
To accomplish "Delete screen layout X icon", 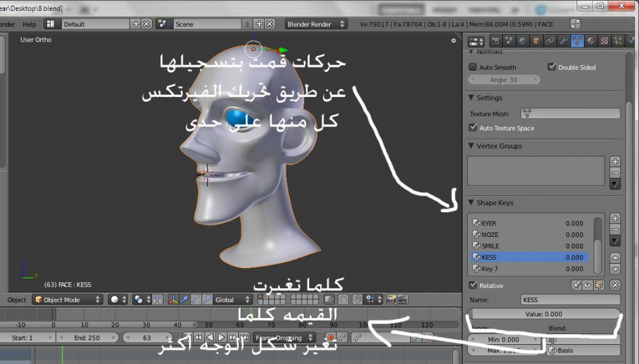I will point(147,24).
